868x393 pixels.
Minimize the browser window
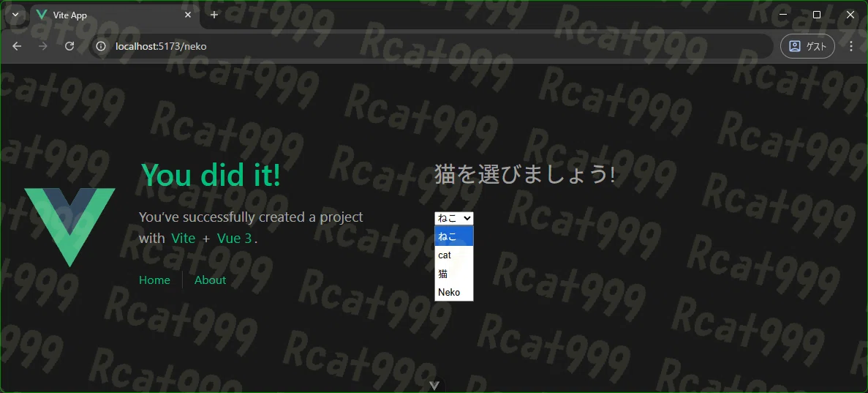782,15
